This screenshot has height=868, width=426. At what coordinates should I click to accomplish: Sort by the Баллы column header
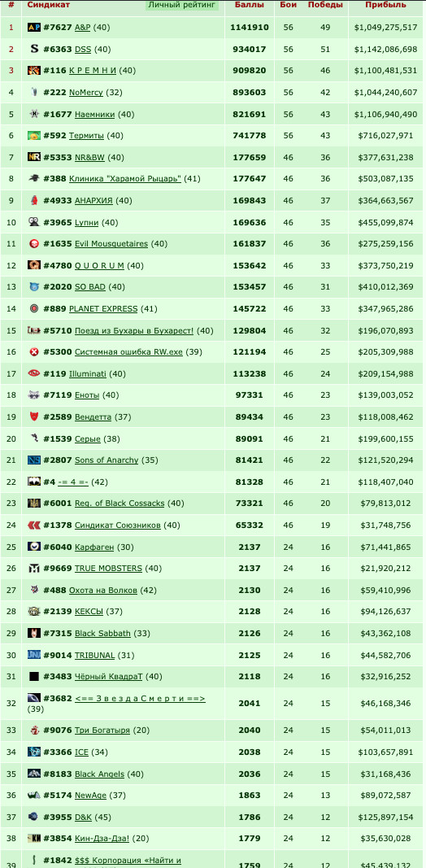pyautogui.click(x=250, y=5)
